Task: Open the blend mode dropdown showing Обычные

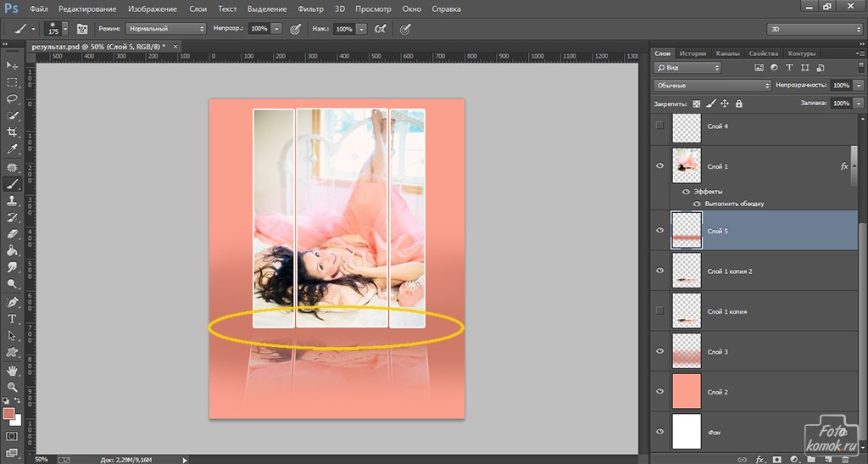Action: 712,86
